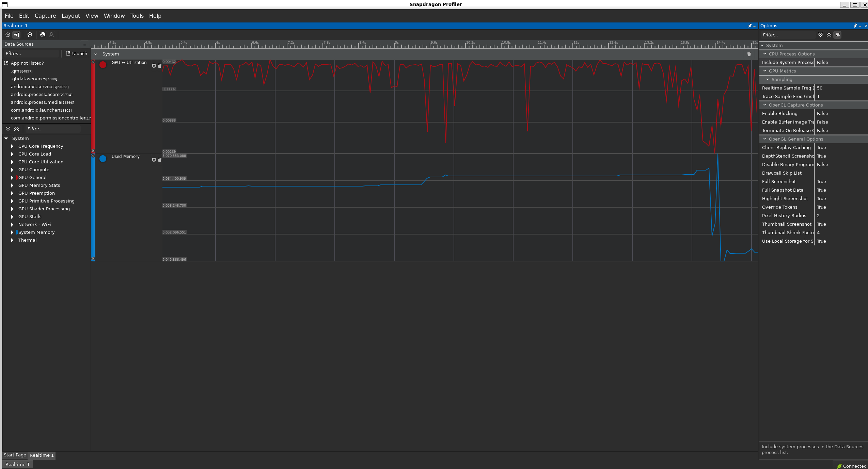Open GPU % Utilization gear settings
The width and height of the screenshot is (868, 469).
[154, 66]
